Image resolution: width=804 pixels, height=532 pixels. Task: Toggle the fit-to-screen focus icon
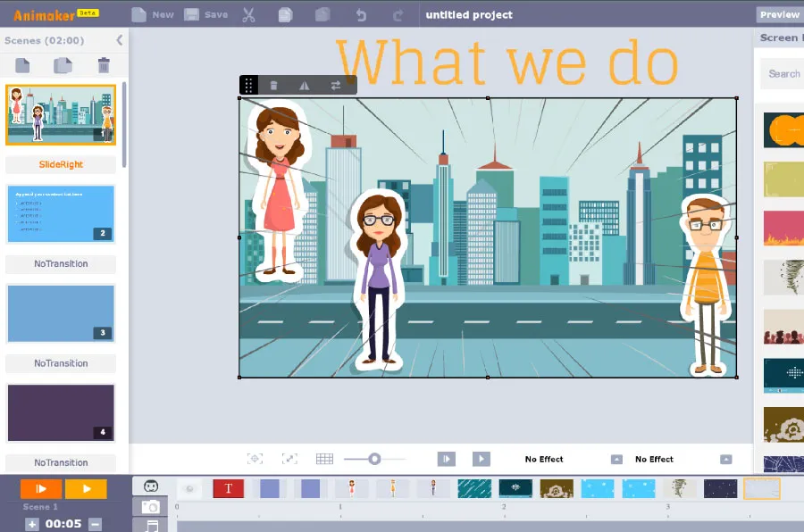click(x=255, y=458)
